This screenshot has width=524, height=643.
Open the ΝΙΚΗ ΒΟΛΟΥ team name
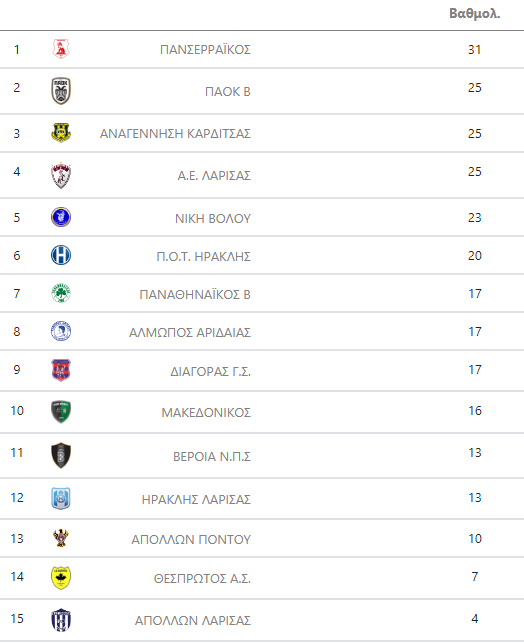[x=213, y=219]
